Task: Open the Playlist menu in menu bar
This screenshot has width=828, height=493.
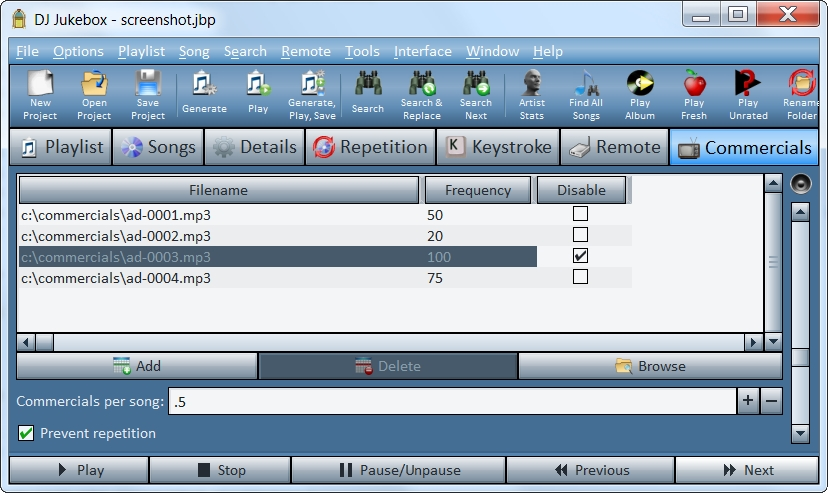Action: point(142,51)
